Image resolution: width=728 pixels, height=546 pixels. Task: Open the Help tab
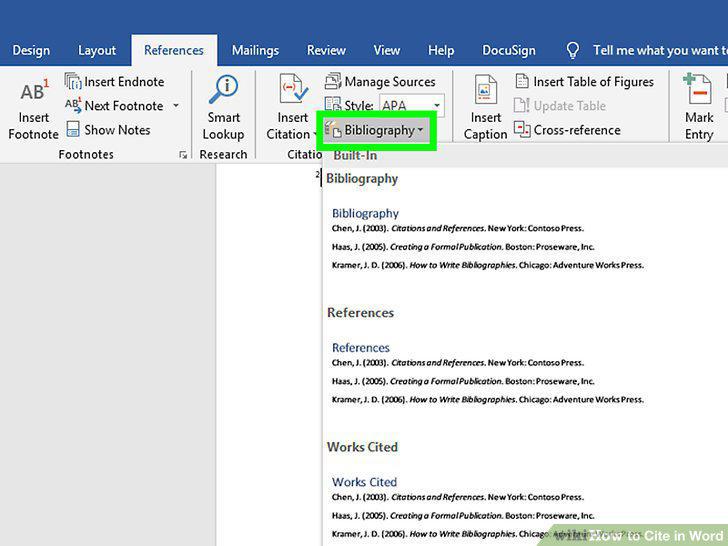pos(441,50)
